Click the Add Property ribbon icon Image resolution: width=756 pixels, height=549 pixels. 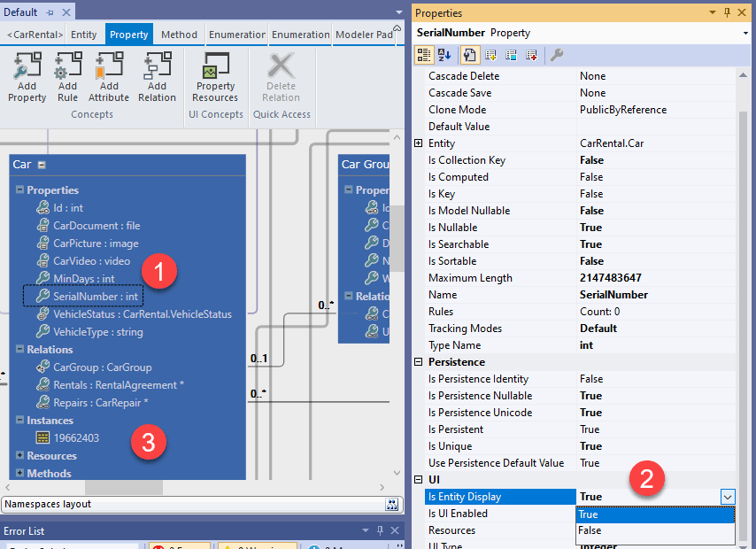pos(26,75)
